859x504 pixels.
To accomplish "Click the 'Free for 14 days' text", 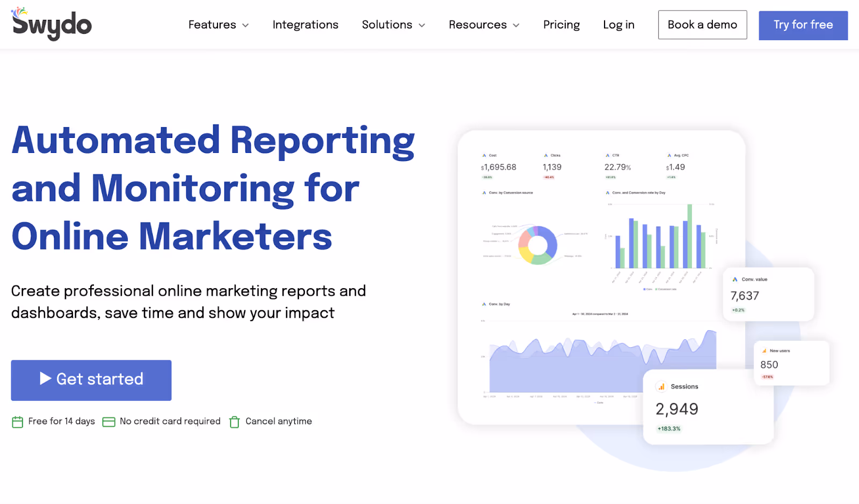I will 62,421.
